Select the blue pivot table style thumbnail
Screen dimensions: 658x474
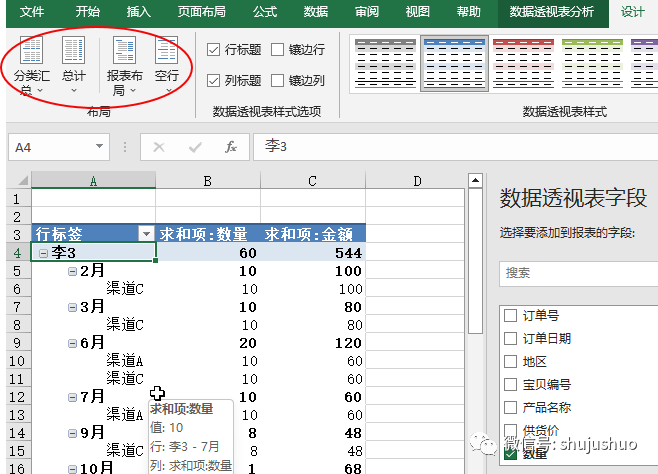[x=453, y=62]
